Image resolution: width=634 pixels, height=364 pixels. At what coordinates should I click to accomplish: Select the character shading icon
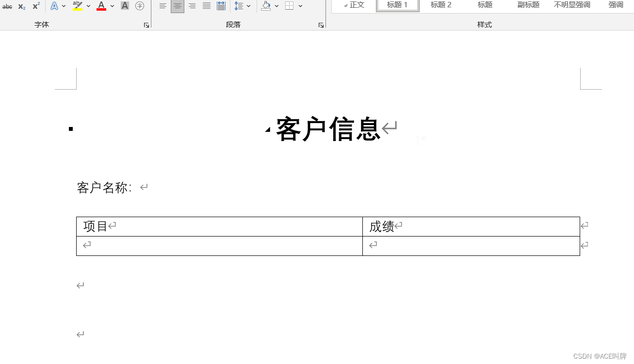click(124, 6)
